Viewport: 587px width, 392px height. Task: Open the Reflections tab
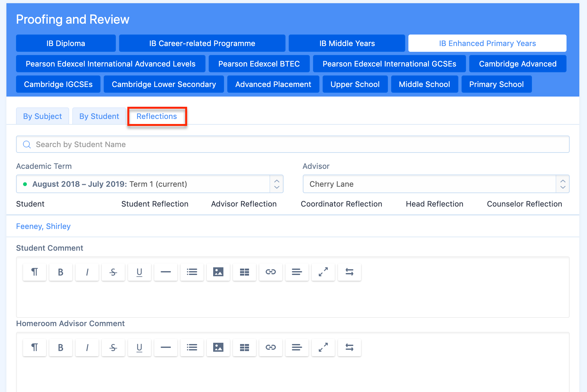157,116
